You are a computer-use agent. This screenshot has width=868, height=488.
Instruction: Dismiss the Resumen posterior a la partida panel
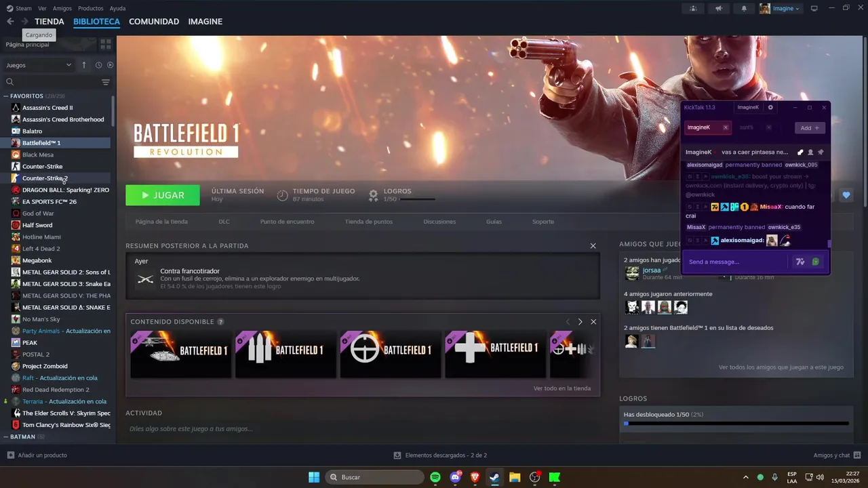pos(593,246)
